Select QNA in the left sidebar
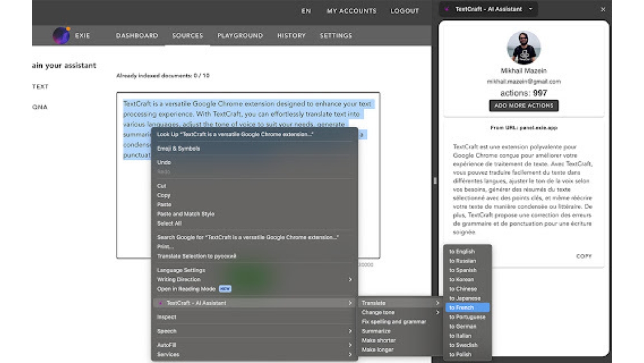This screenshot has width=644, height=363. pyautogui.click(x=40, y=107)
